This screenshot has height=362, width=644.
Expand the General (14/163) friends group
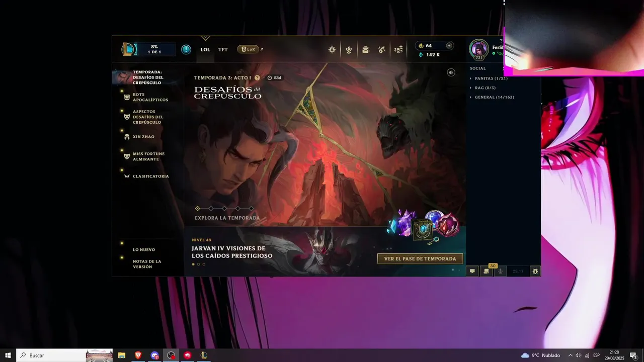click(x=494, y=97)
